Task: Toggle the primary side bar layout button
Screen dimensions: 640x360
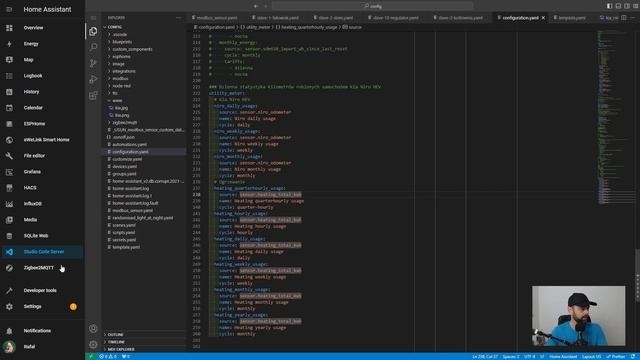Action: [609, 6]
